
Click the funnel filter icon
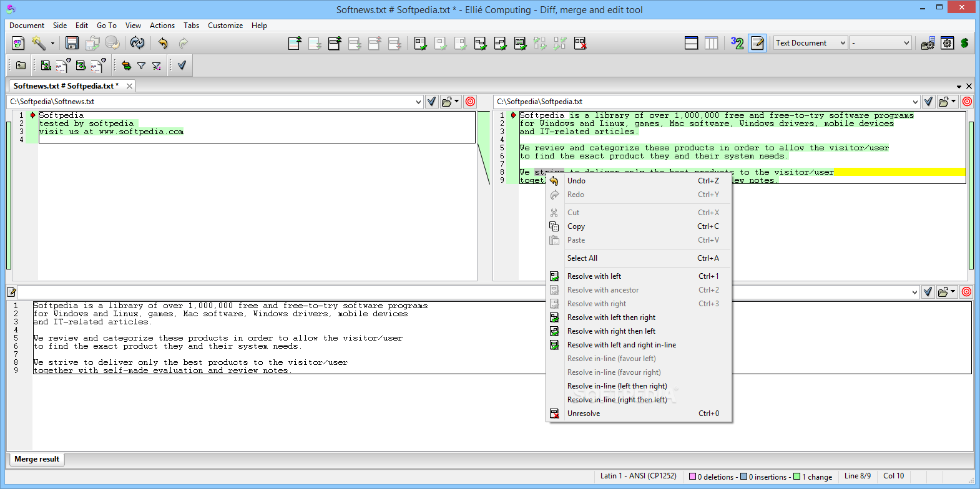point(141,65)
